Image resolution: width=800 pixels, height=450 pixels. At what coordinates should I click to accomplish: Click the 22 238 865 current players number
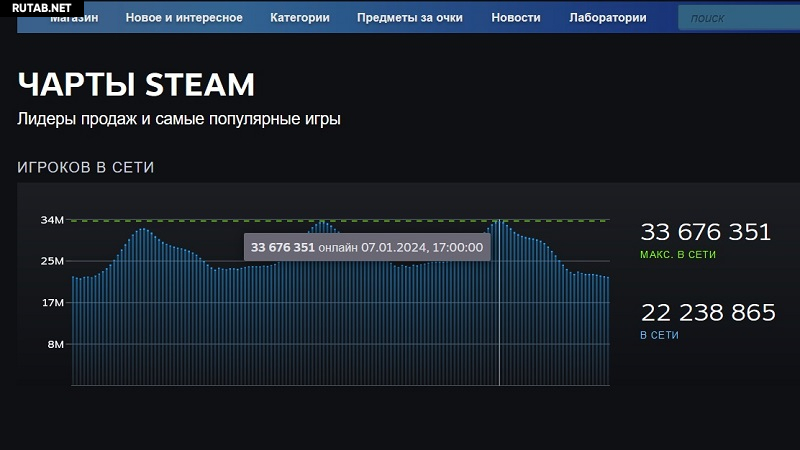[x=707, y=313]
